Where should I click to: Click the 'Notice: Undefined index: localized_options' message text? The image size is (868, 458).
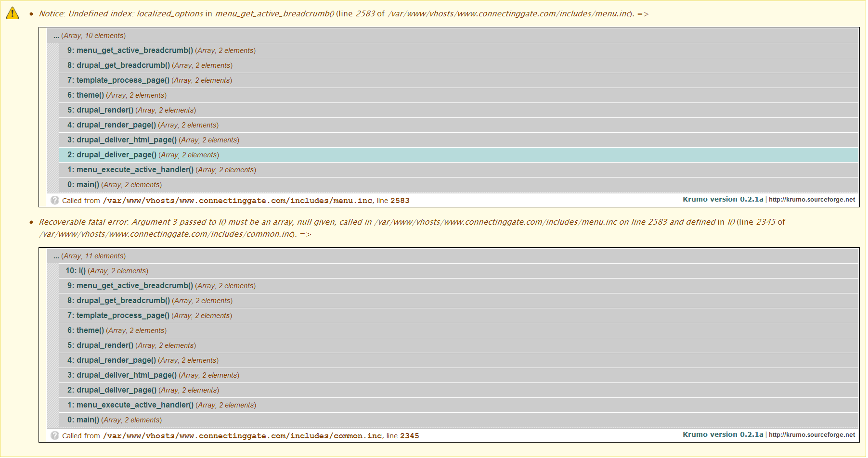click(x=344, y=13)
